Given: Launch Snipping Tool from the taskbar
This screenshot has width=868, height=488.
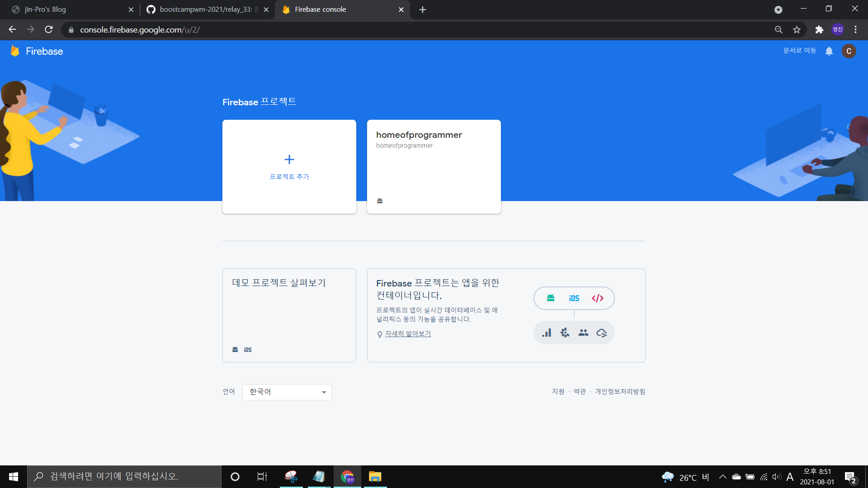Looking at the screenshot, I should click(292, 476).
